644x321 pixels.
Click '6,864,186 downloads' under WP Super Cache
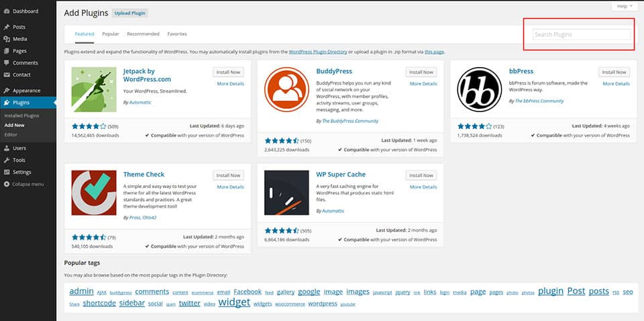pyautogui.click(x=286, y=240)
